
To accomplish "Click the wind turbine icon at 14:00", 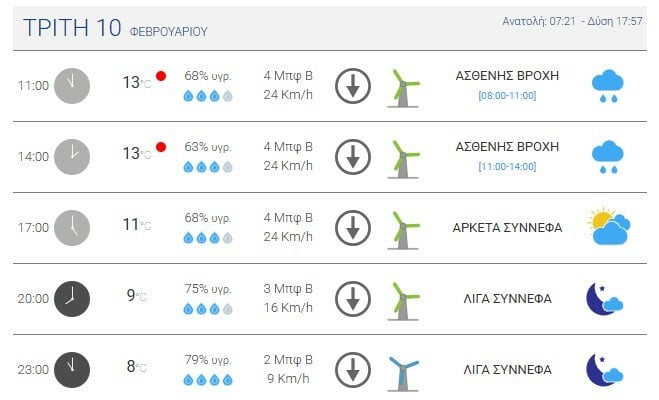I will click(x=402, y=158).
